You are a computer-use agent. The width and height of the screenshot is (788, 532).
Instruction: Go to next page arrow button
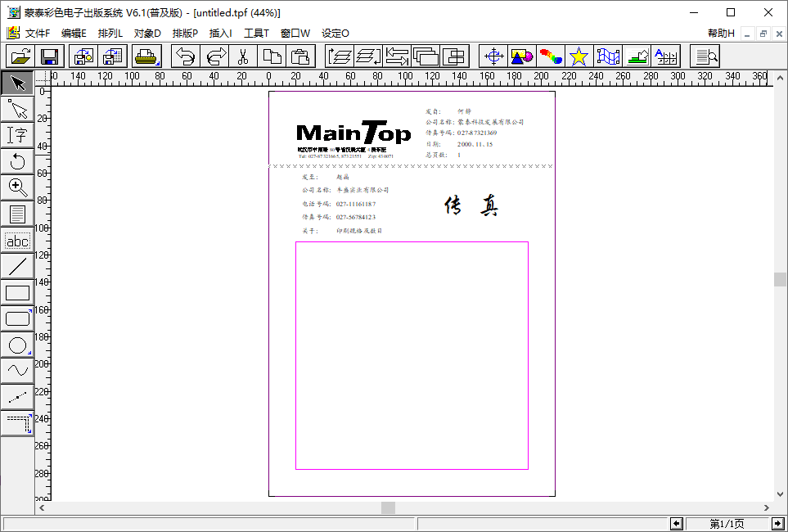coord(777,524)
